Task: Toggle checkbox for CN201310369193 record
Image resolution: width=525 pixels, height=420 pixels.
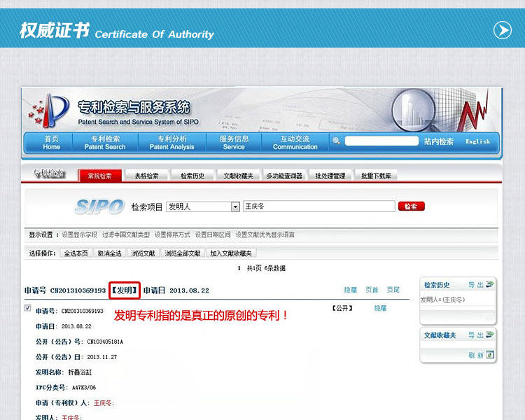Action: [28, 308]
